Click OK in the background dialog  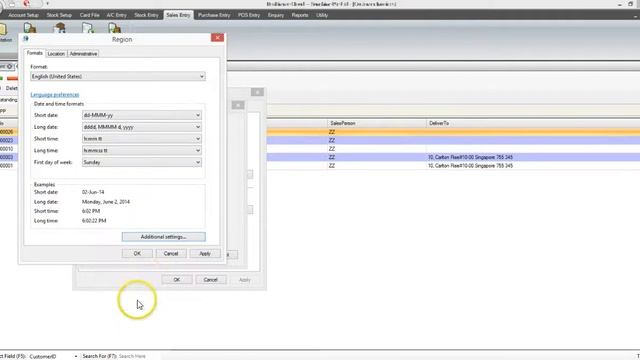pos(177,280)
